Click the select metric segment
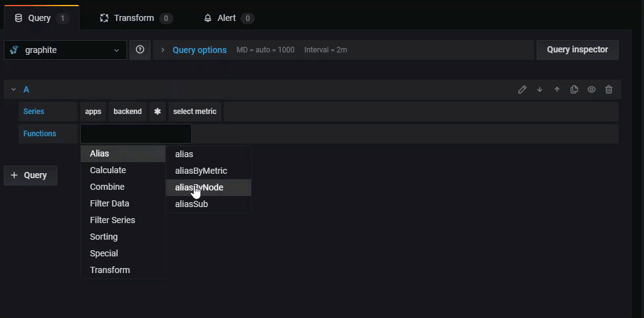644x318 pixels. pyautogui.click(x=195, y=112)
